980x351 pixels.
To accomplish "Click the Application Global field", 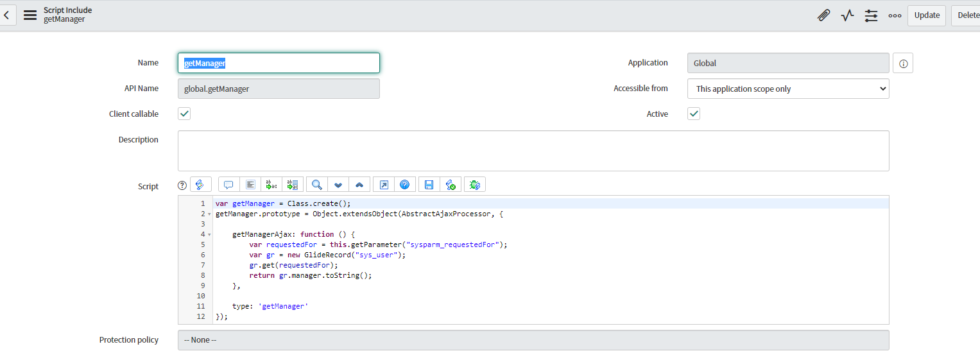I will 788,63.
